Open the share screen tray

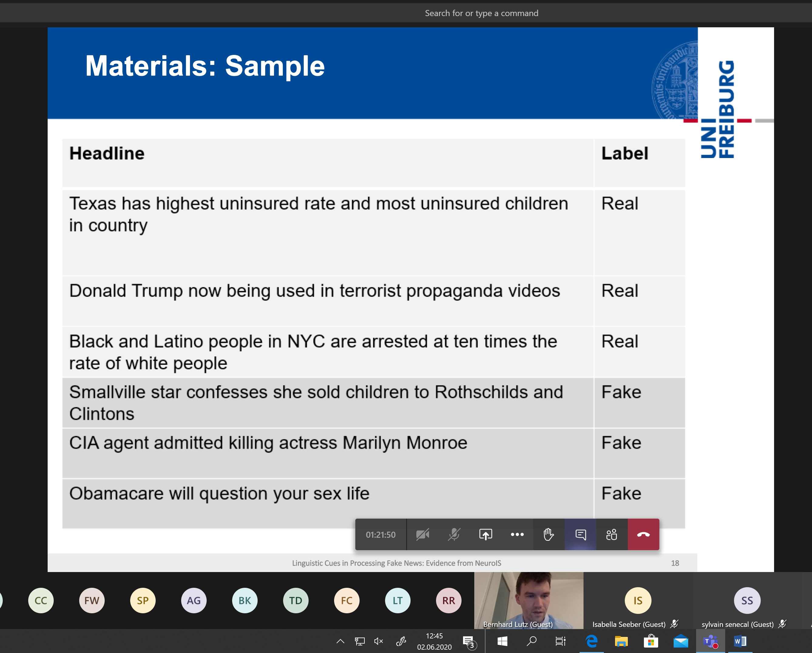(x=486, y=534)
